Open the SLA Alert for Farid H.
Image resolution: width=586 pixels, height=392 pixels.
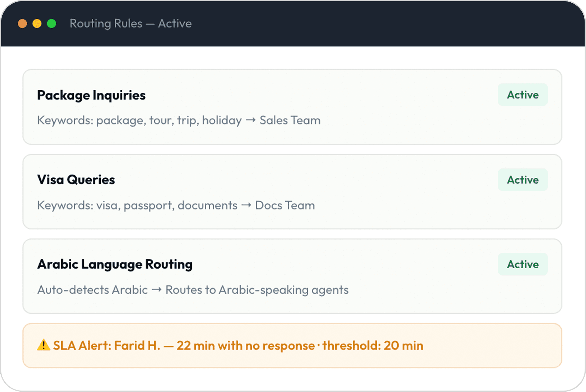point(292,345)
